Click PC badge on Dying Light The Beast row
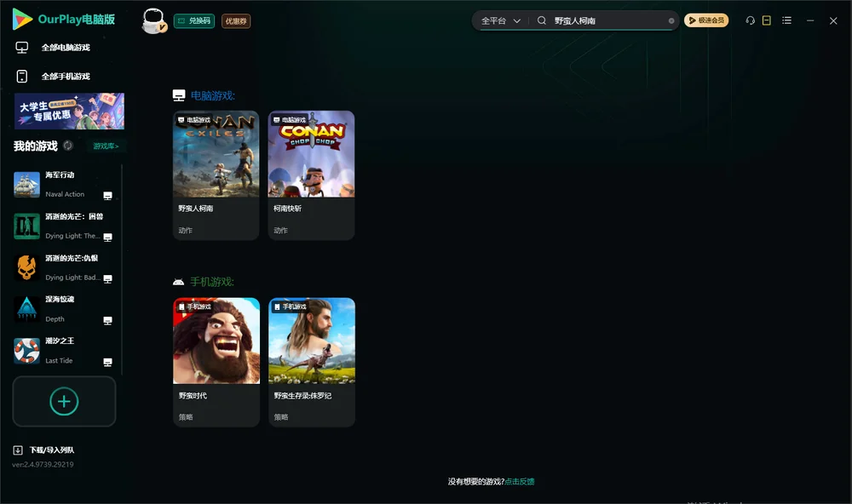 tap(107, 238)
